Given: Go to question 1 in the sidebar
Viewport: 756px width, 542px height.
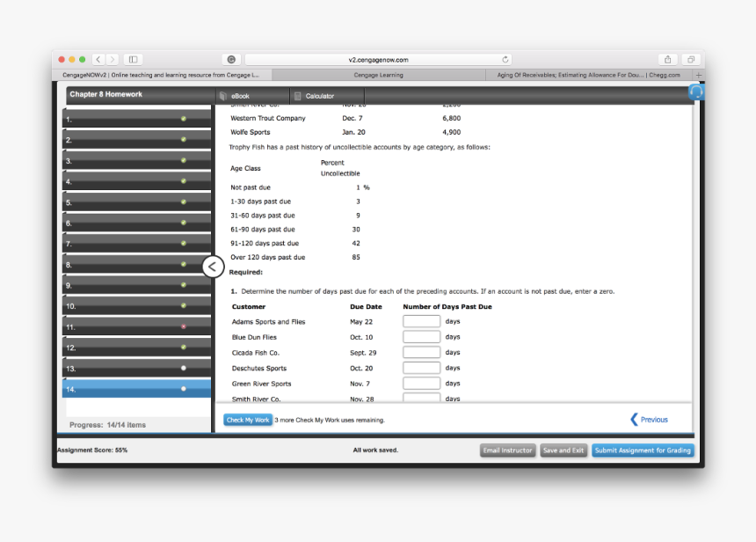Looking at the screenshot, I should [136, 118].
